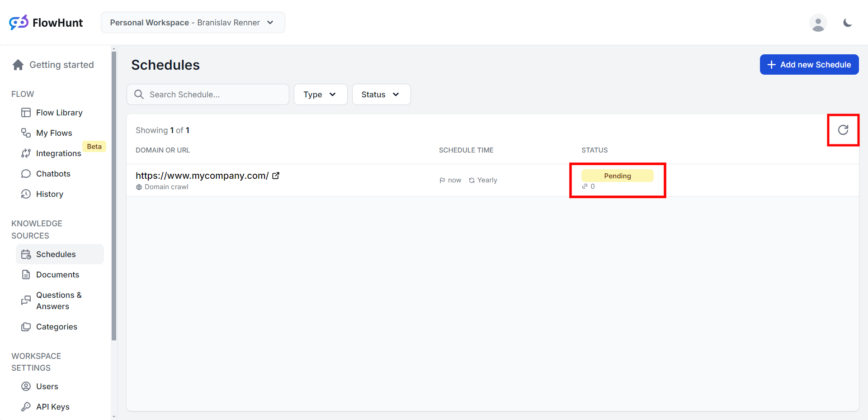868x420 pixels.
Task: Click the Chatbots speech bubble icon
Action: point(26,174)
